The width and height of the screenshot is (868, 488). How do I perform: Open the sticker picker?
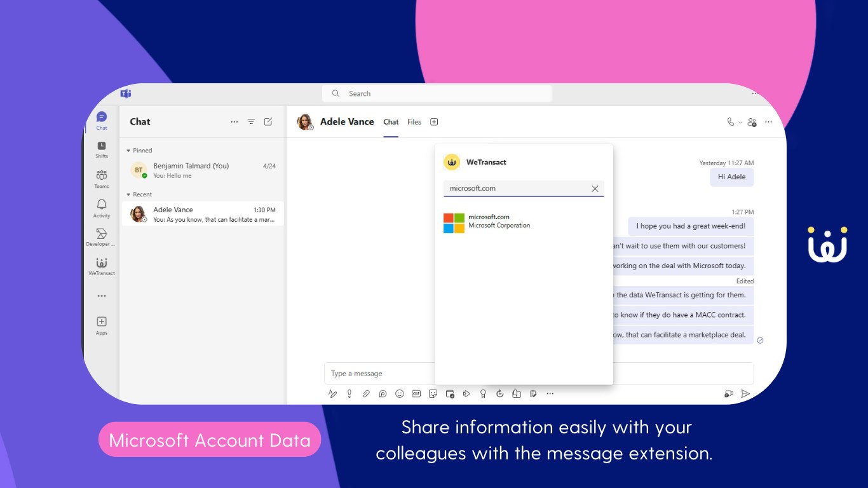tap(433, 394)
